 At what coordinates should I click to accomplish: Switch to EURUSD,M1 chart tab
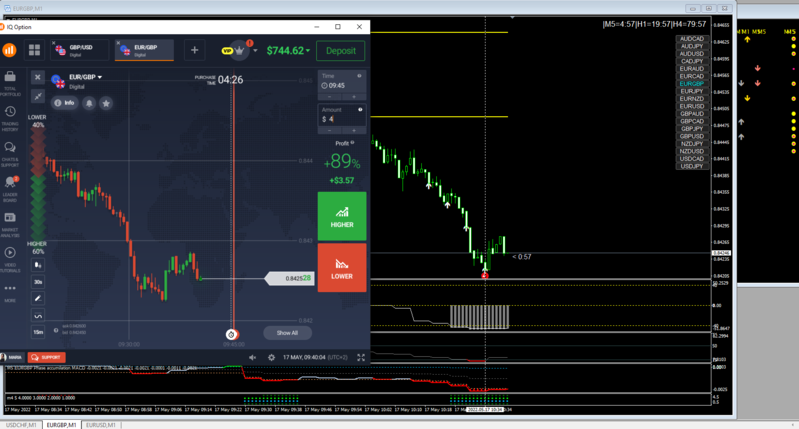pos(100,425)
